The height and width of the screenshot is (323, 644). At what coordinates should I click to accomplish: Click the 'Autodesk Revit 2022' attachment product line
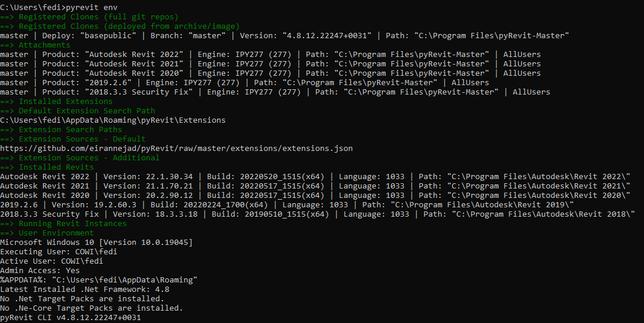[x=271, y=55]
